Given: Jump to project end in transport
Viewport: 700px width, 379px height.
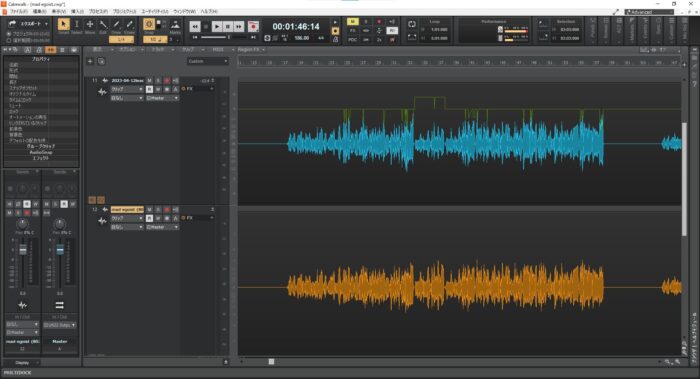Looking at the screenshot, I should 253,37.
